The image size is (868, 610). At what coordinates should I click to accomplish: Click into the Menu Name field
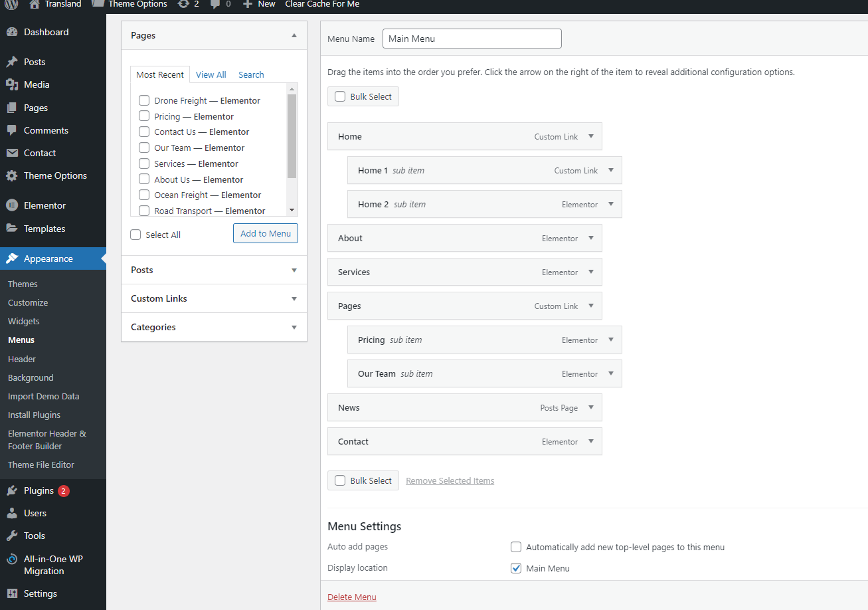(x=472, y=39)
